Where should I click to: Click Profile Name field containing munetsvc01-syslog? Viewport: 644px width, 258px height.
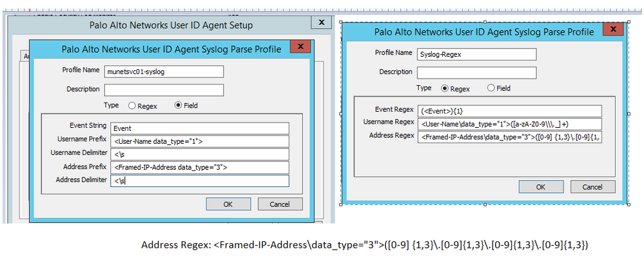coord(164,72)
